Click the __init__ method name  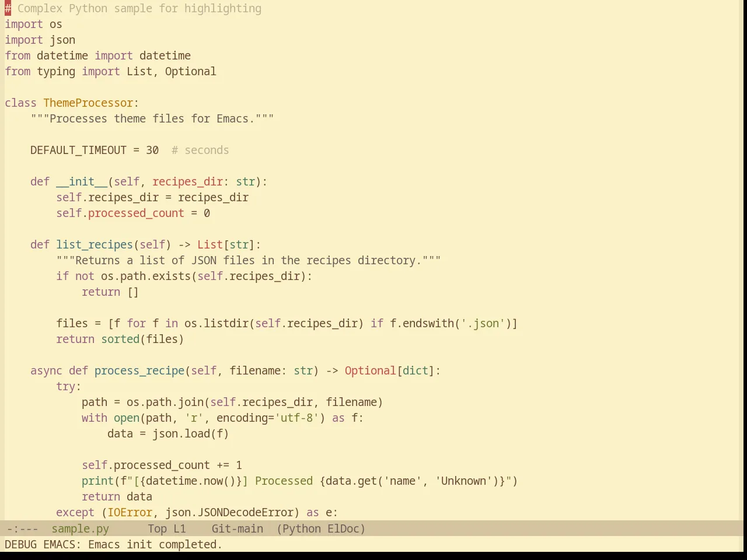82,181
